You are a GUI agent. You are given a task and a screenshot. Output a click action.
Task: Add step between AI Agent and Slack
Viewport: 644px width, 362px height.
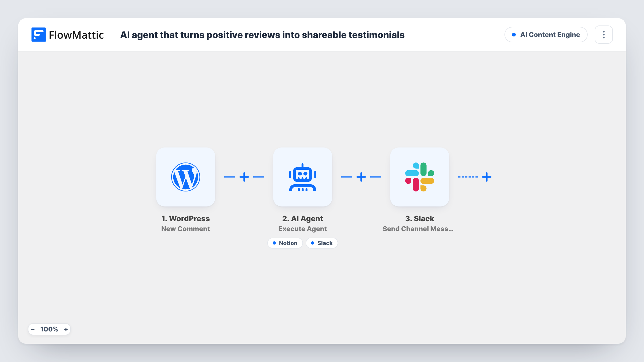point(361,177)
